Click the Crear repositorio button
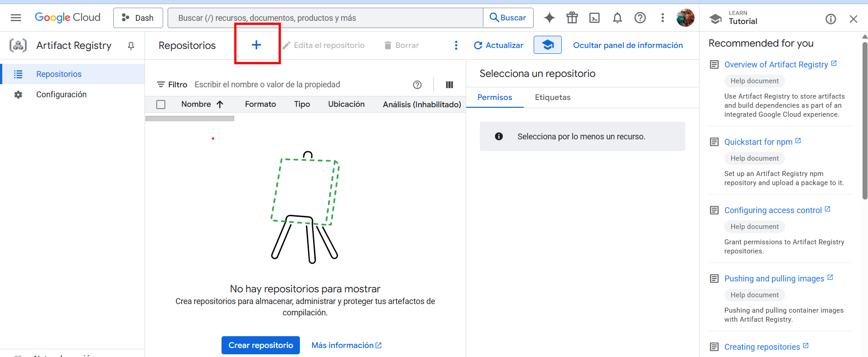Viewport: 868px width, 357px height. (260, 345)
